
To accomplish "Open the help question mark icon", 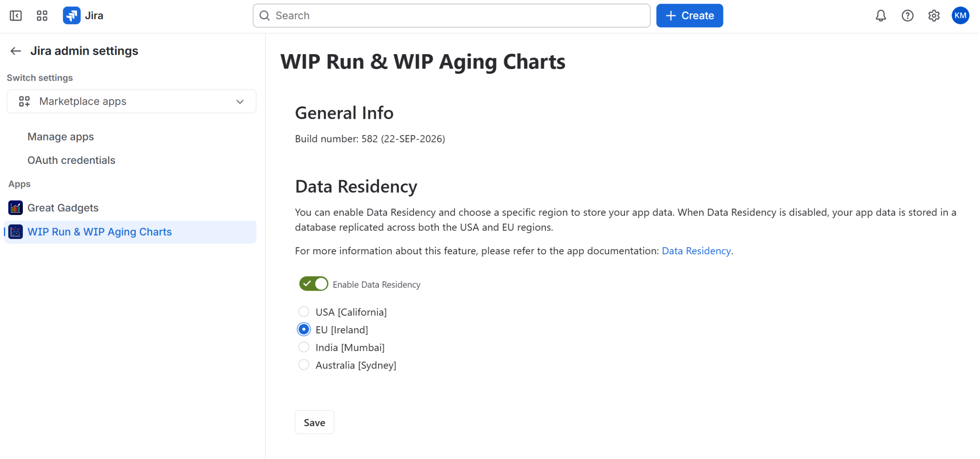I will click(907, 16).
